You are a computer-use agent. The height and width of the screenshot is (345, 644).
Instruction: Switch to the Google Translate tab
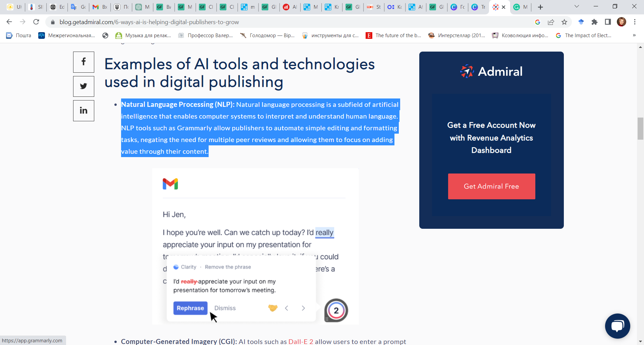pos(78,7)
